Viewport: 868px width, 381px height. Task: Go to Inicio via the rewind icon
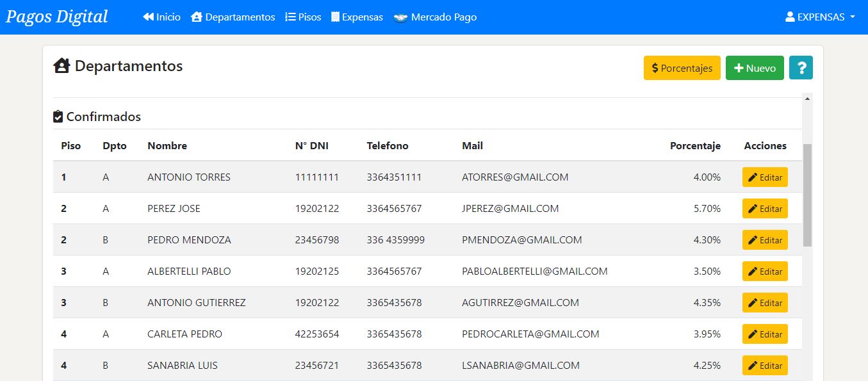(149, 17)
